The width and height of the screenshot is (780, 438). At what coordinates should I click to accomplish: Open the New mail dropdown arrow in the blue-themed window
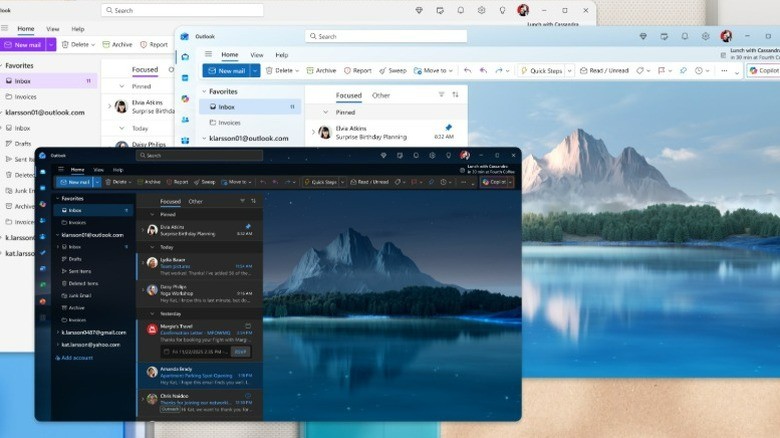point(255,71)
